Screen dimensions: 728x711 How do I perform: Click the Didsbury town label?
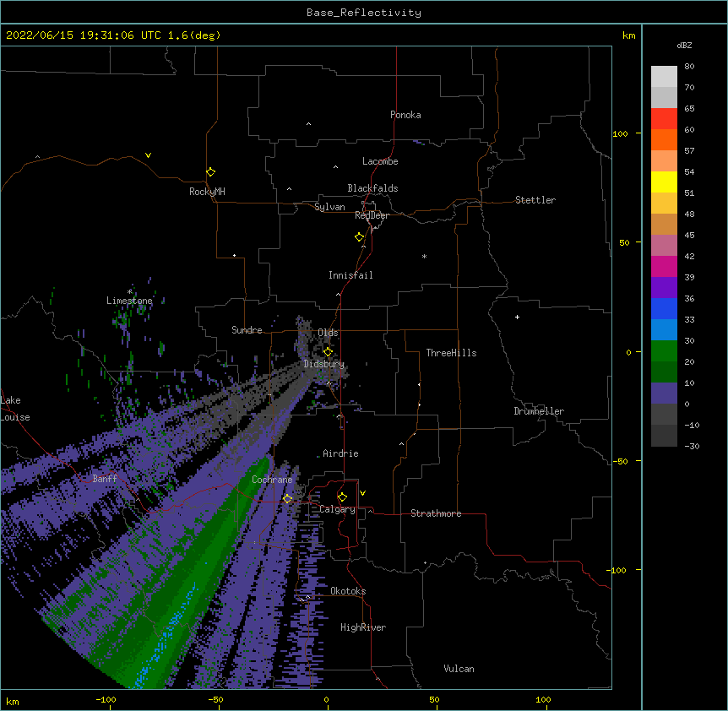tap(324, 364)
